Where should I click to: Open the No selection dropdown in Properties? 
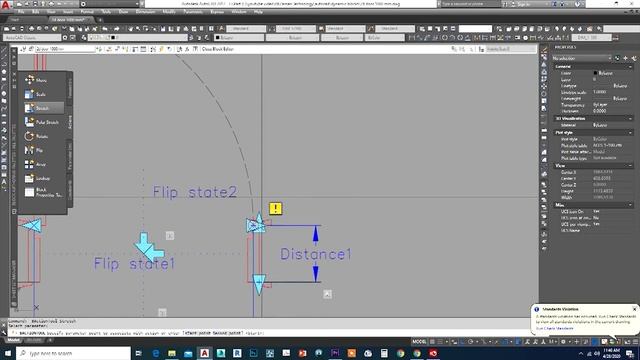(581, 58)
